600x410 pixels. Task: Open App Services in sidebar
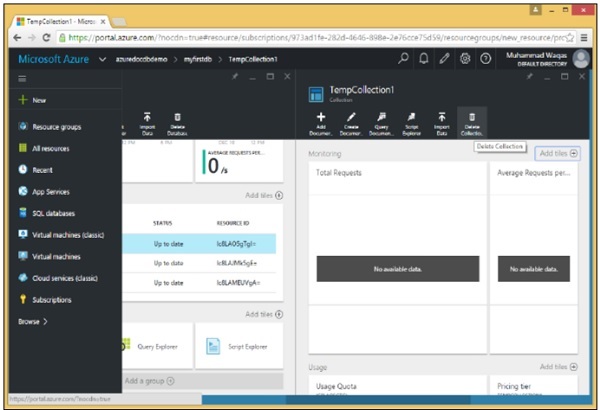point(44,191)
